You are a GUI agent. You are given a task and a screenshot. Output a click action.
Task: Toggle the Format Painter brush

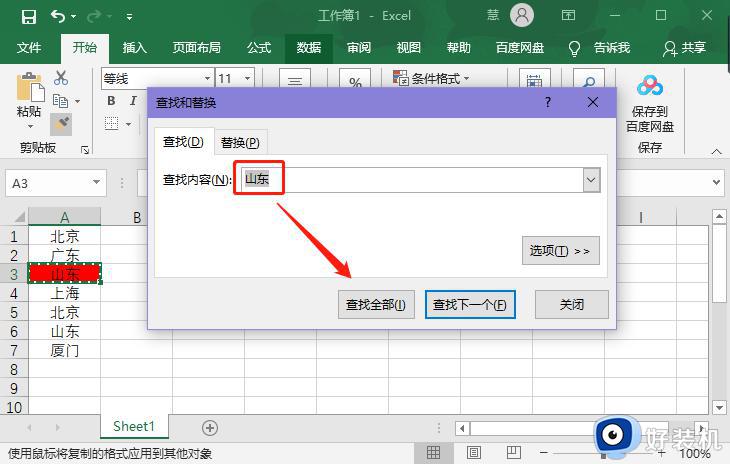(x=61, y=124)
